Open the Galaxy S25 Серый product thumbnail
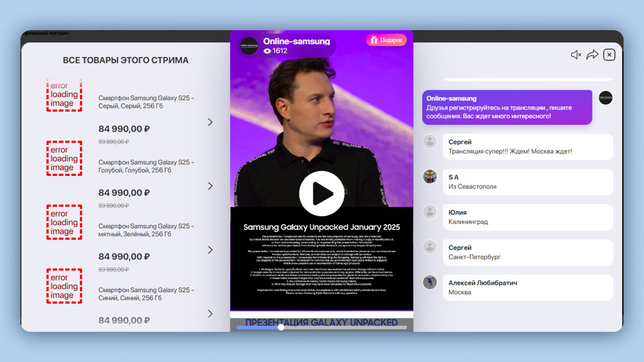 (x=64, y=95)
